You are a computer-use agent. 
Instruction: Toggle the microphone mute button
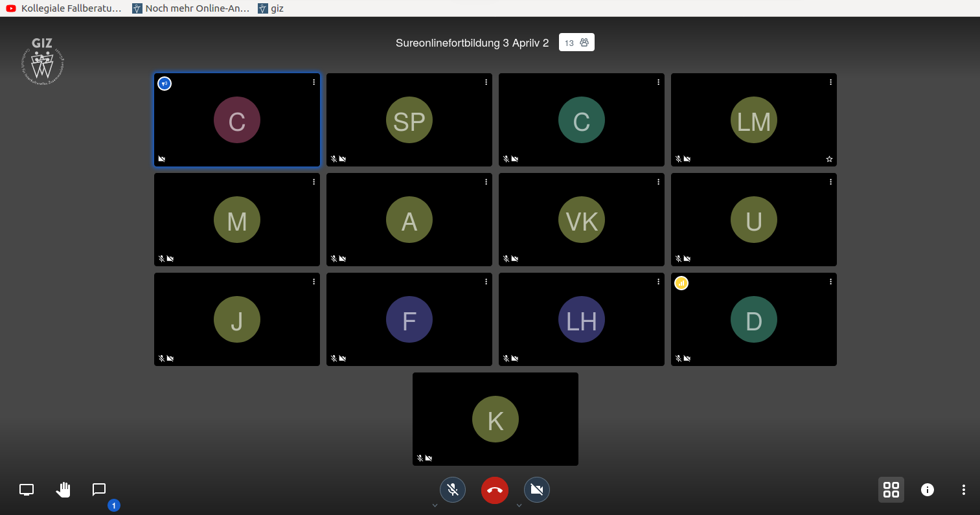coord(453,490)
